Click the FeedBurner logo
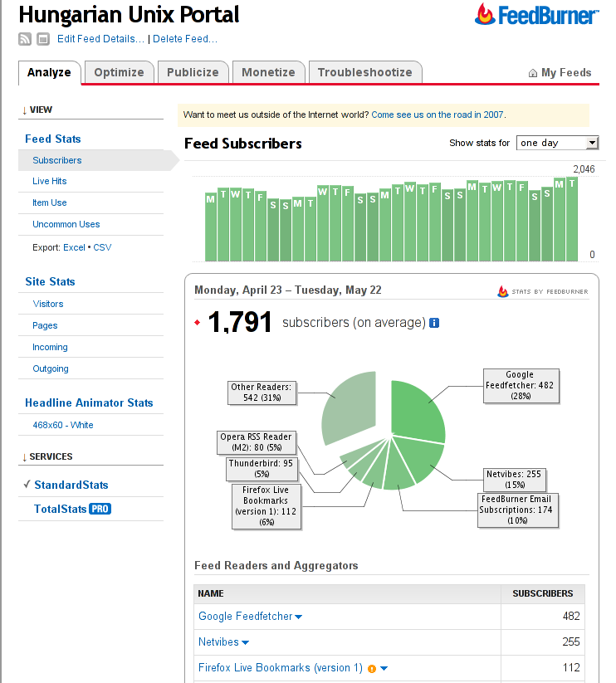Image resolution: width=616 pixels, height=683 pixels. [x=536, y=15]
